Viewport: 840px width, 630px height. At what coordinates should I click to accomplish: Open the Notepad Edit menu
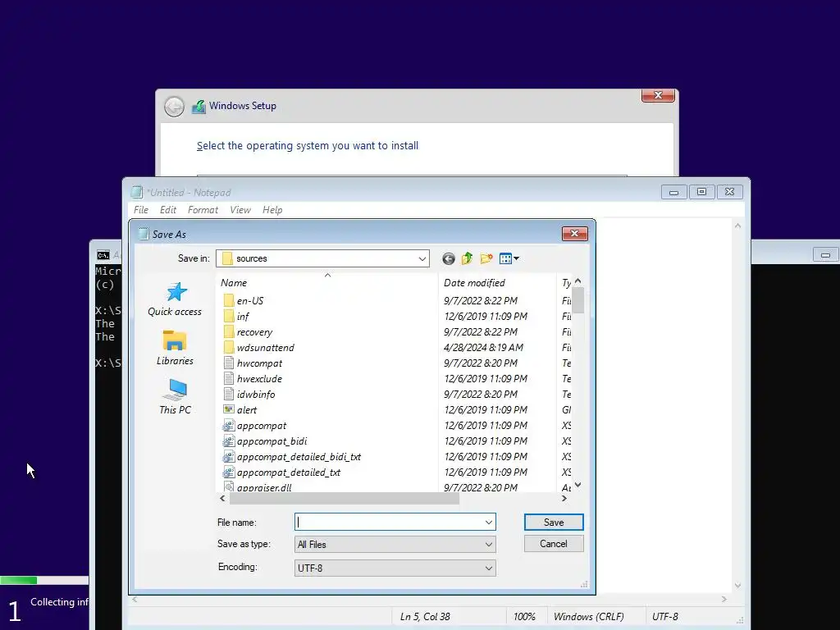coord(167,210)
